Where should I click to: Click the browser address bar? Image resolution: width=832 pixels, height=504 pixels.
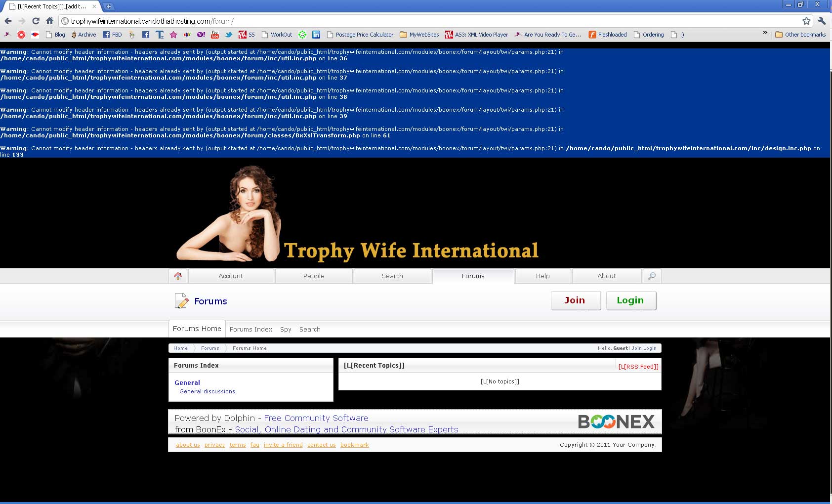[395, 21]
